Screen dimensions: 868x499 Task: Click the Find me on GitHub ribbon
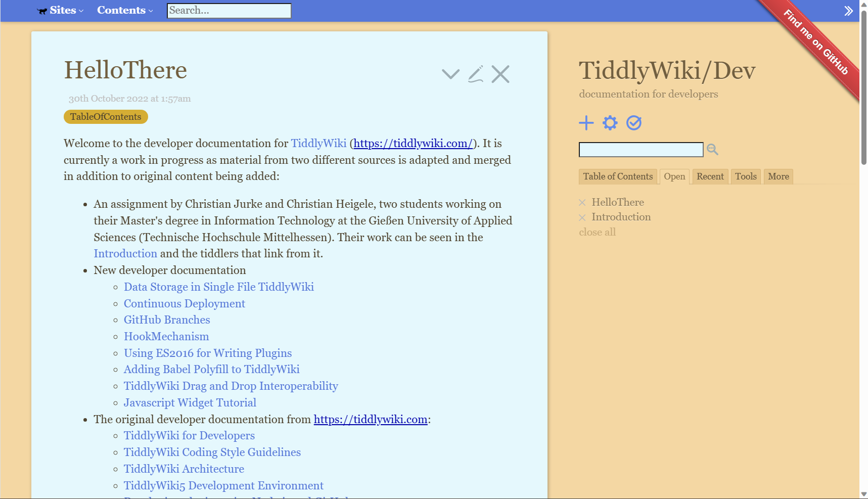coord(815,42)
